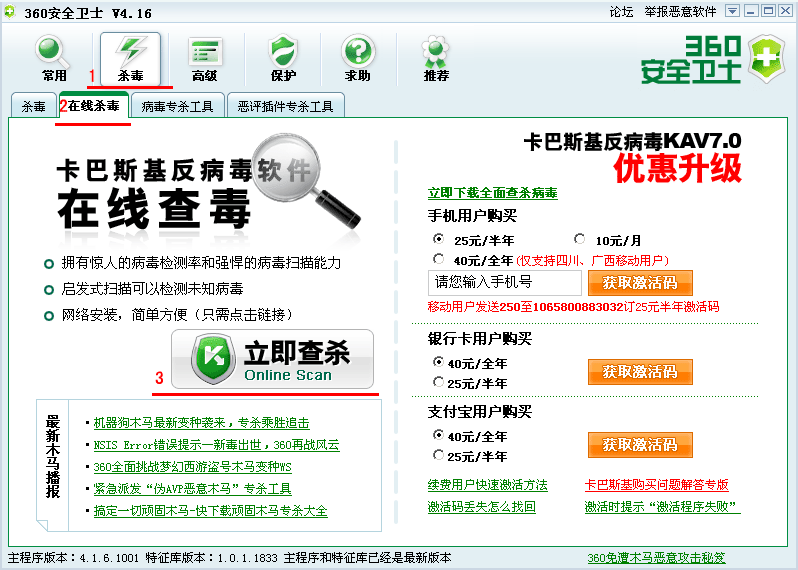Click the 保护 shield icon
This screenshot has height=570, width=798.
pos(283,59)
